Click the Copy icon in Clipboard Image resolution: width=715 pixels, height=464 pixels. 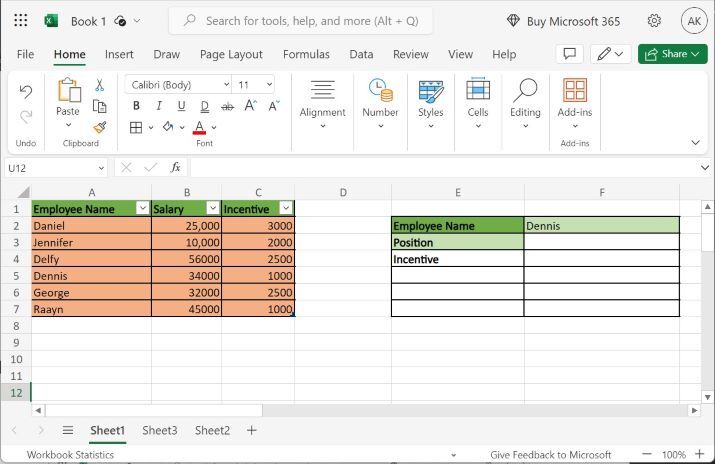pos(100,106)
